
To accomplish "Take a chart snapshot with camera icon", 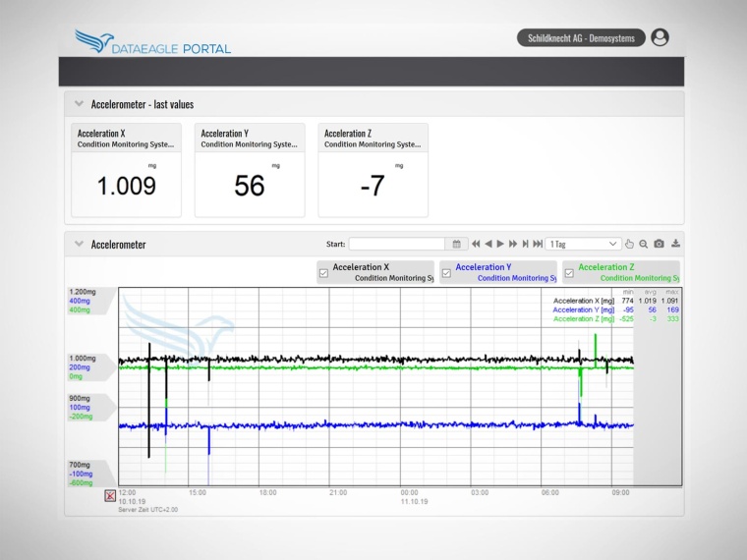I will 660,244.
